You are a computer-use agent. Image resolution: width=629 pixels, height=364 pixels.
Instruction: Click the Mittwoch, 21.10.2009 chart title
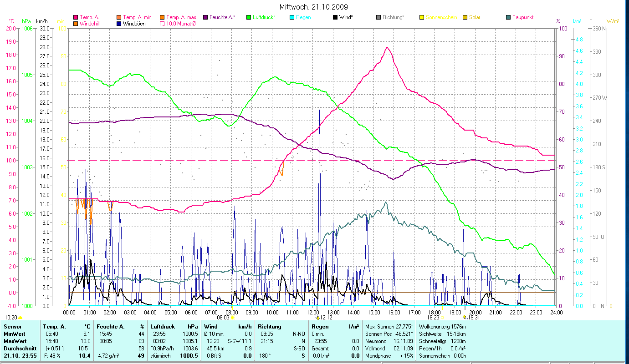pos(314,7)
